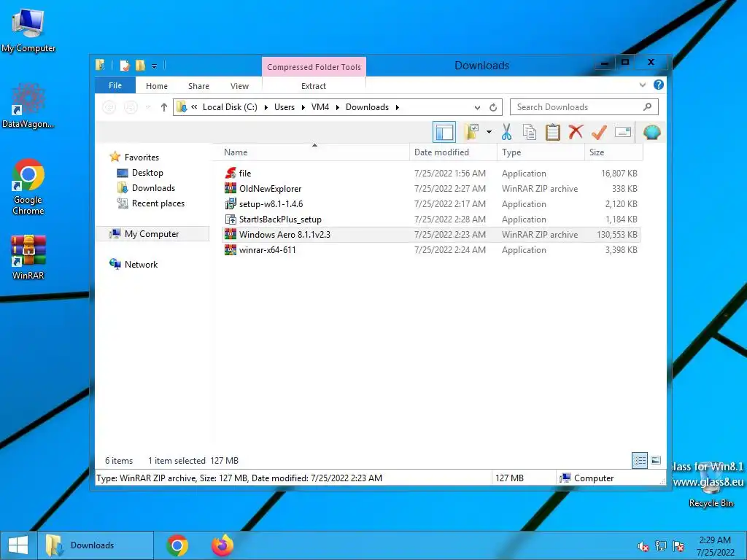Viewport: 747px width, 560px height.
Task: Click the Refresh icon in address bar
Action: click(493, 107)
